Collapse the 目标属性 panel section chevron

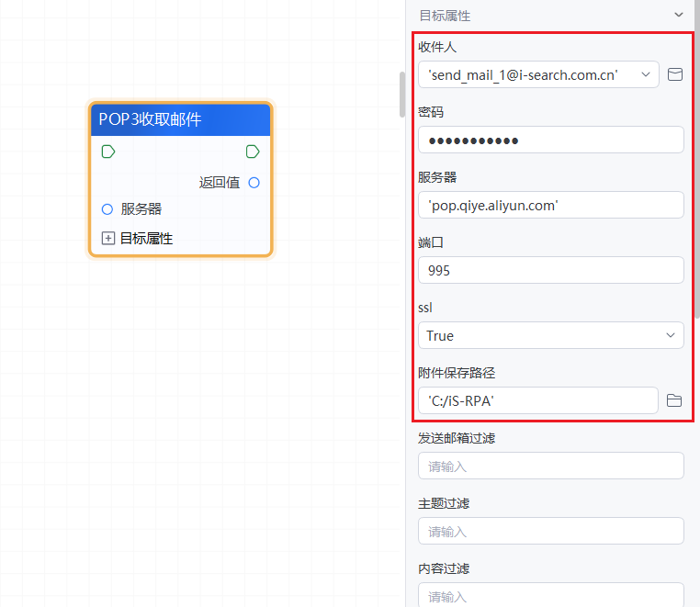pyautogui.click(x=679, y=15)
